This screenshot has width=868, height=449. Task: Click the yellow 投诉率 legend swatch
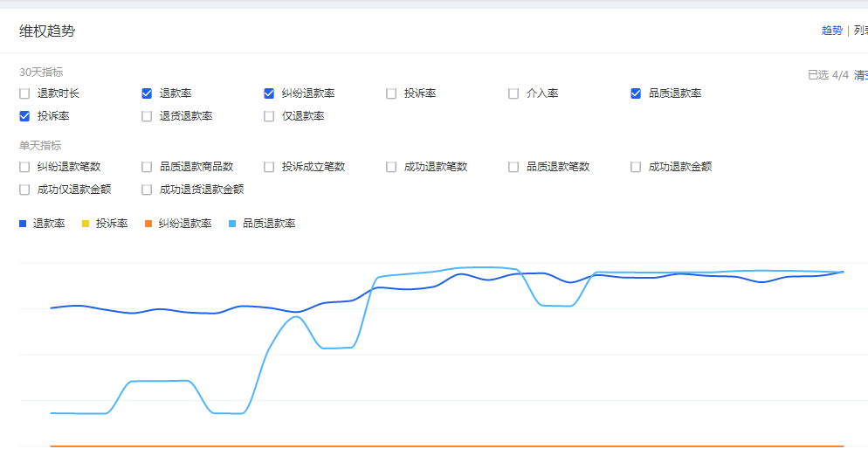tap(85, 224)
